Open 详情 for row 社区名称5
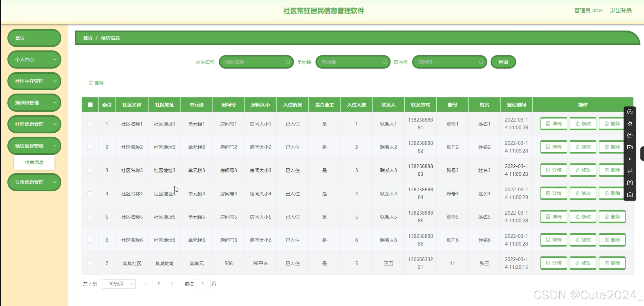This screenshot has height=306, width=644. point(554,217)
